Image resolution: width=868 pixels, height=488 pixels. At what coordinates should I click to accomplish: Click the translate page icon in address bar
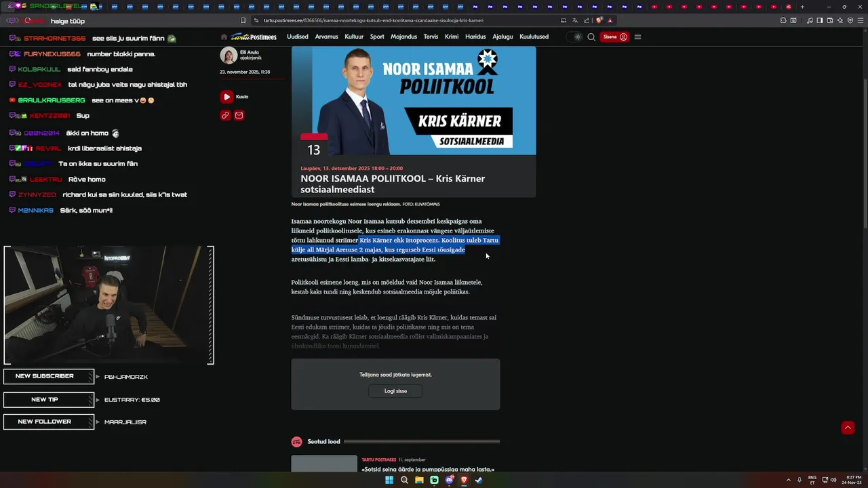pos(575,20)
